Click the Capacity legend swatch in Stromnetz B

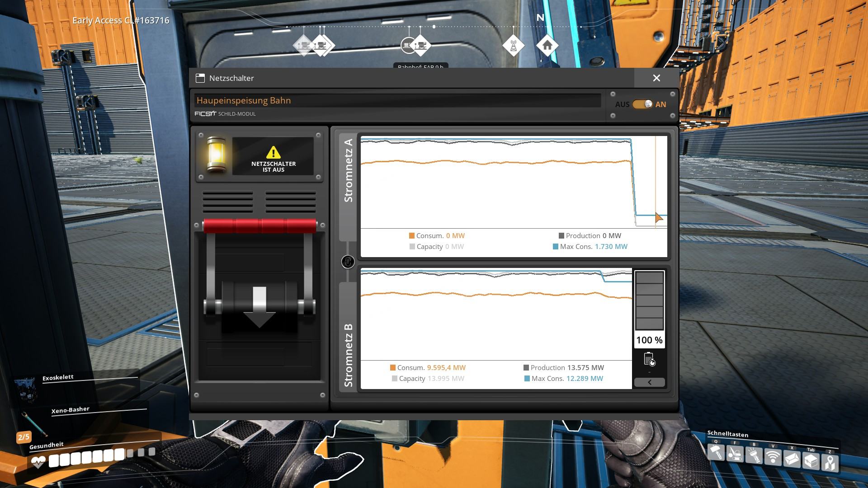click(395, 379)
